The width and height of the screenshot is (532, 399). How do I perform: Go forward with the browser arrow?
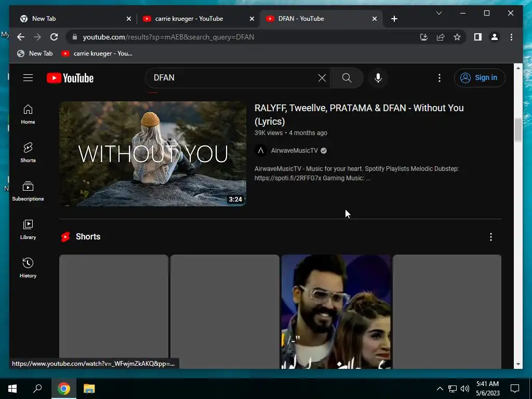point(37,37)
